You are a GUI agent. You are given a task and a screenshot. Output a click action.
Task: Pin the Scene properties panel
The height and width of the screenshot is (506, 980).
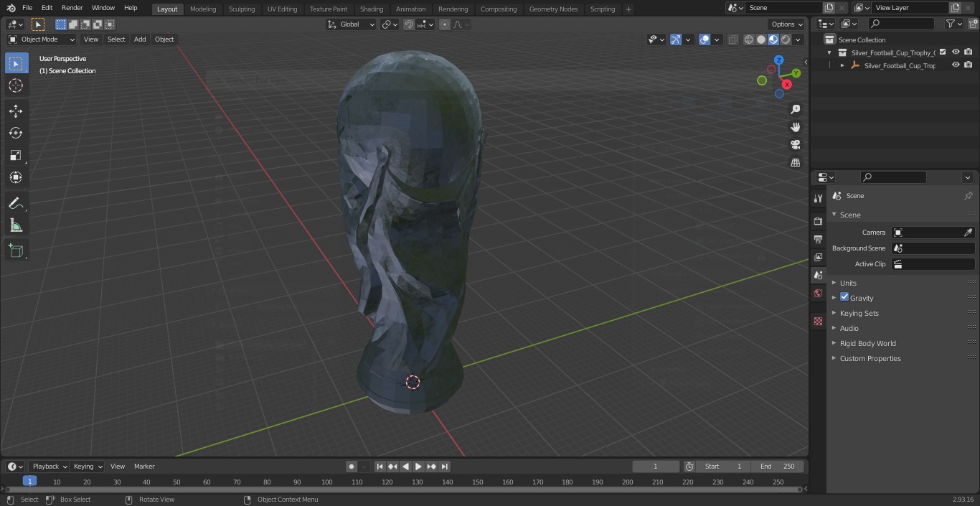coord(968,196)
